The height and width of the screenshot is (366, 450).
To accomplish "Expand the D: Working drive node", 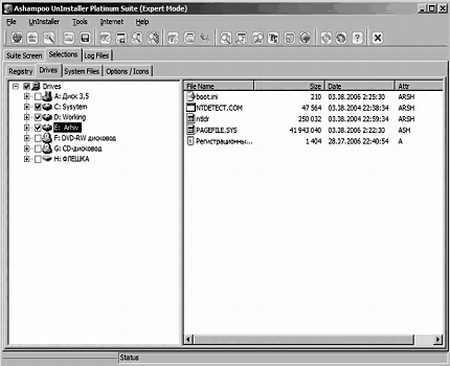I will pyautogui.click(x=27, y=117).
